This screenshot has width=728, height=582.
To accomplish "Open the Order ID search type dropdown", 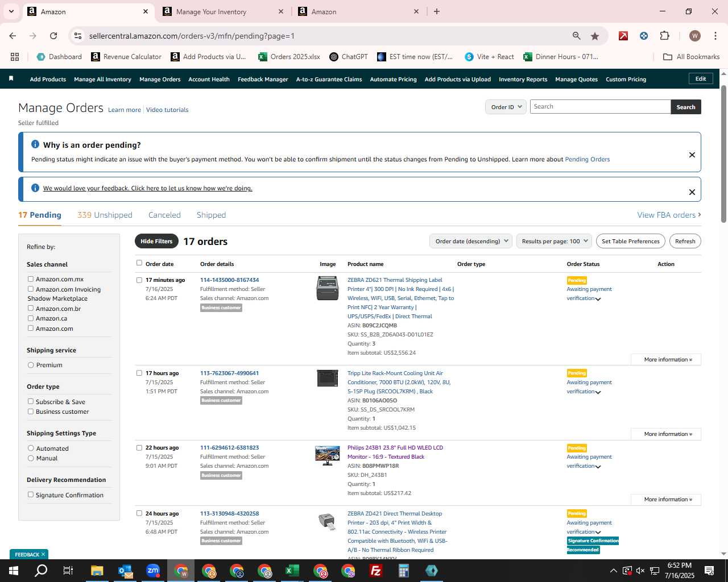I will coord(506,107).
